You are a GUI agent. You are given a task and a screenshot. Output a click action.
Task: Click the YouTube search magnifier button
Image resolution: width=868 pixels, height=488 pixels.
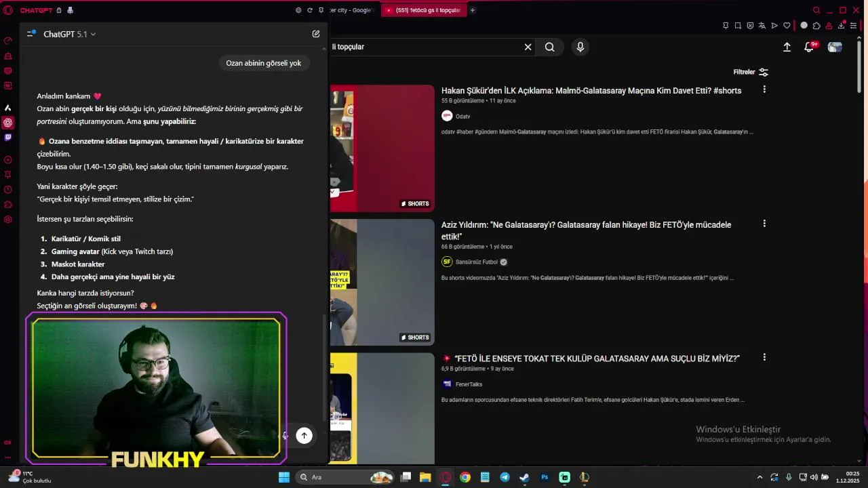pyautogui.click(x=550, y=47)
